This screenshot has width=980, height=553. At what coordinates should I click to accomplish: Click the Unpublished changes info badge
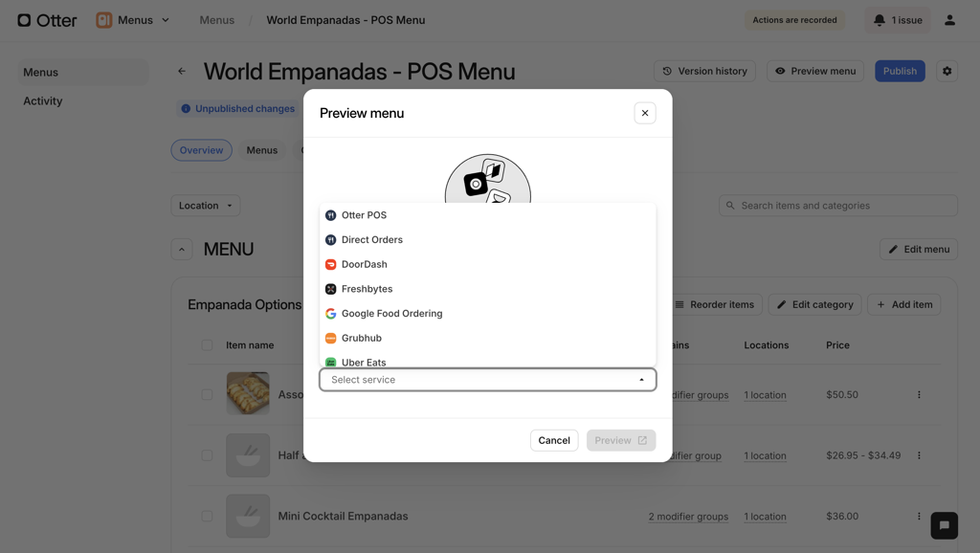coord(238,109)
